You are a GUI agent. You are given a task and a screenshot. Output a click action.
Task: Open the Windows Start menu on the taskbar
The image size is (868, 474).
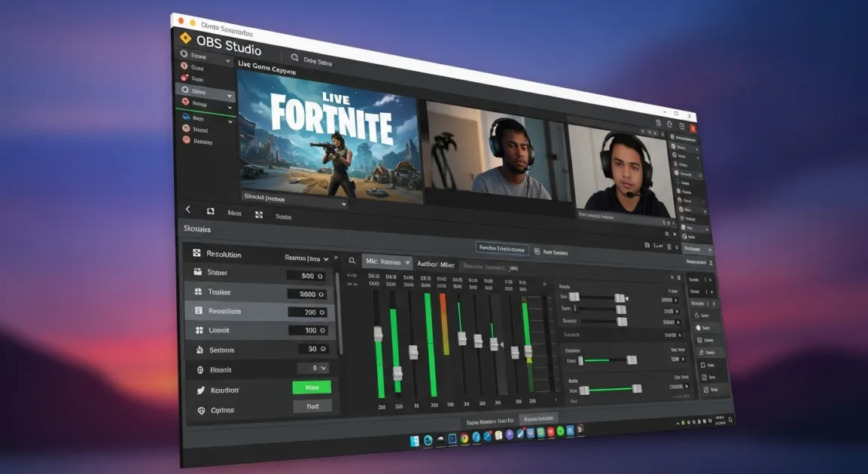point(414,442)
